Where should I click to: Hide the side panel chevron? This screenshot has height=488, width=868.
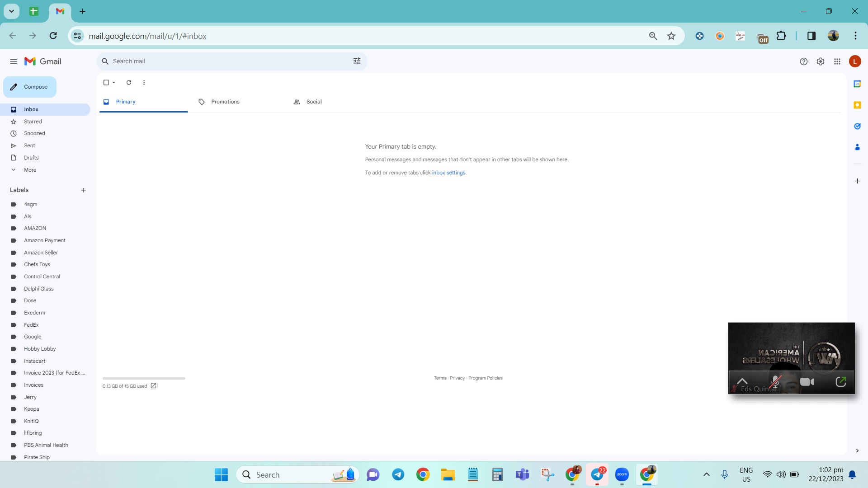pos(857,450)
